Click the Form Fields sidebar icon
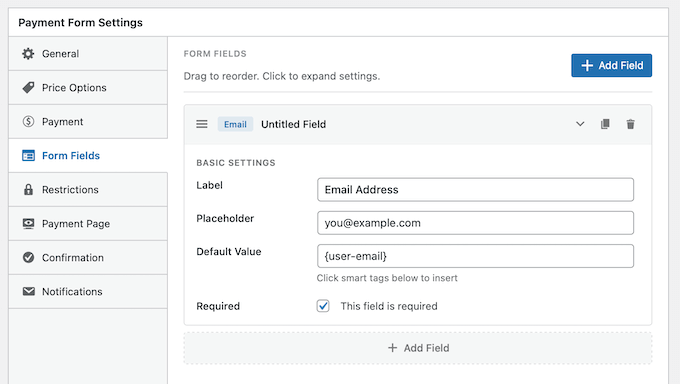Image resolution: width=680 pixels, height=384 pixels. (x=28, y=155)
